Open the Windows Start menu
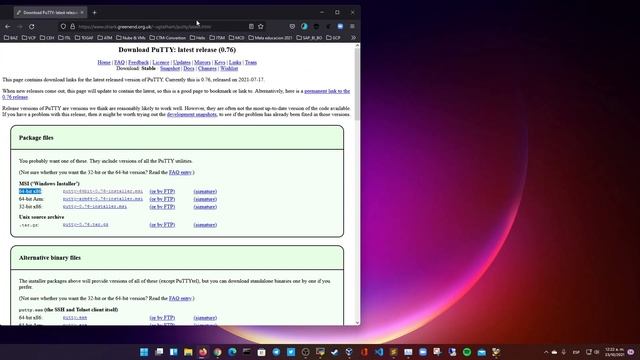 (144, 352)
